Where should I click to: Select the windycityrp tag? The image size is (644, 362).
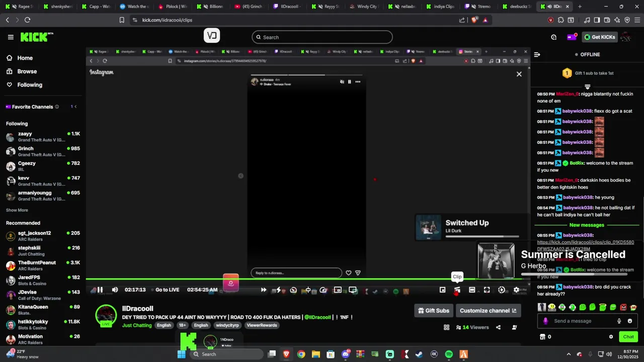(228, 325)
